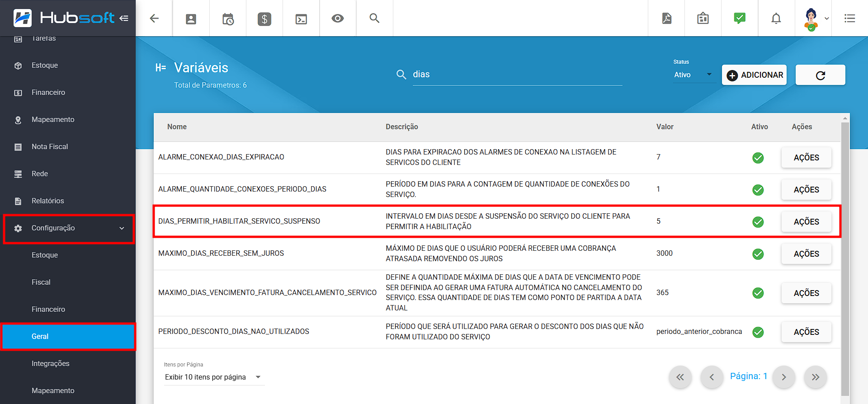
Task: Click the search field containing dias
Action: coord(517,75)
